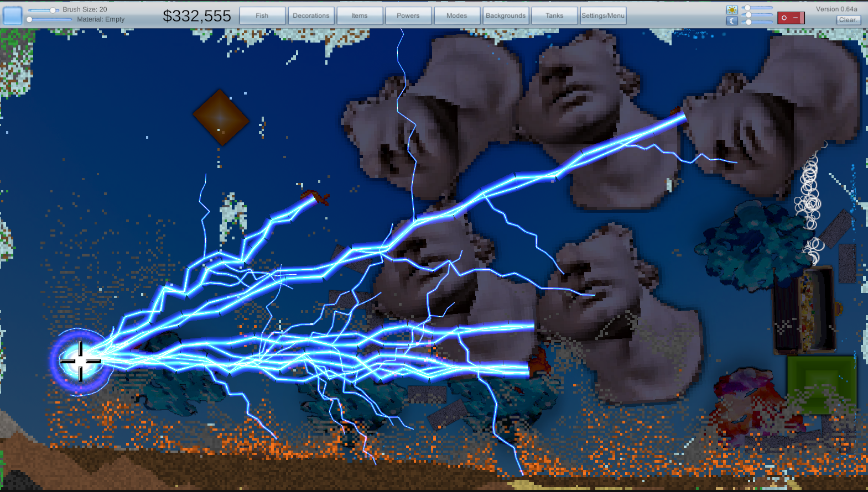Click the moon nighttime icon
The width and height of the screenshot is (868, 492).
pyautogui.click(x=732, y=21)
